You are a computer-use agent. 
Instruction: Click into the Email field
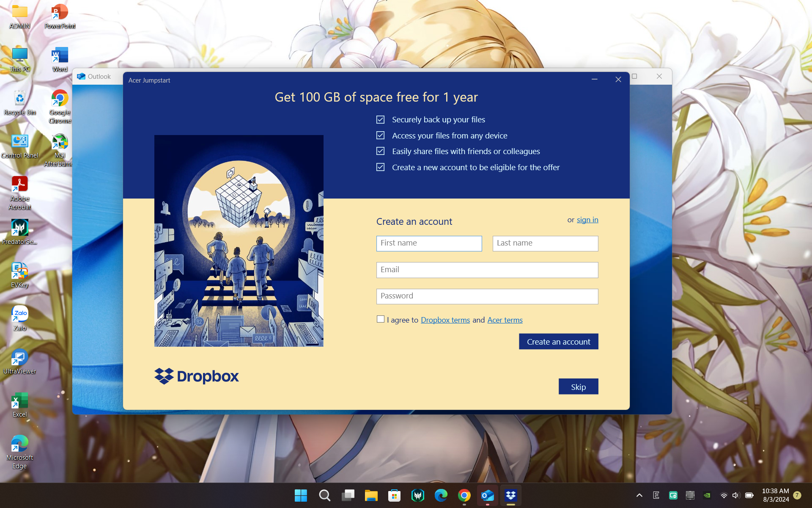tap(487, 270)
